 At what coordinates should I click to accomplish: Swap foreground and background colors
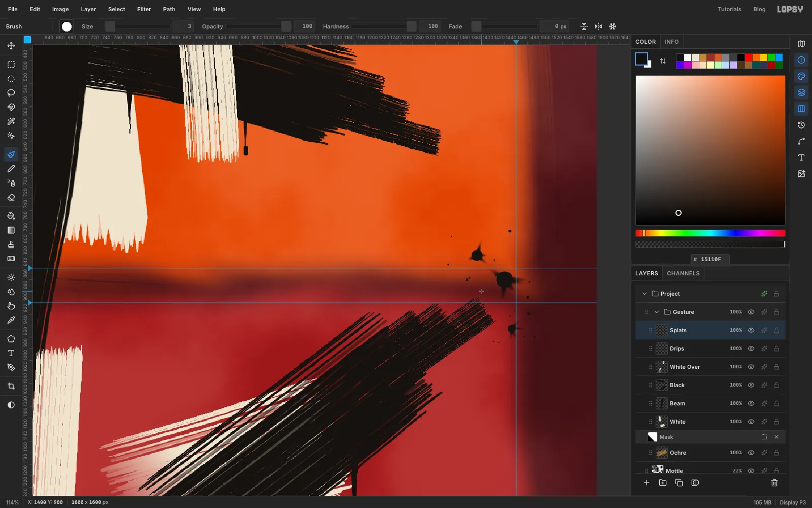click(663, 61)
